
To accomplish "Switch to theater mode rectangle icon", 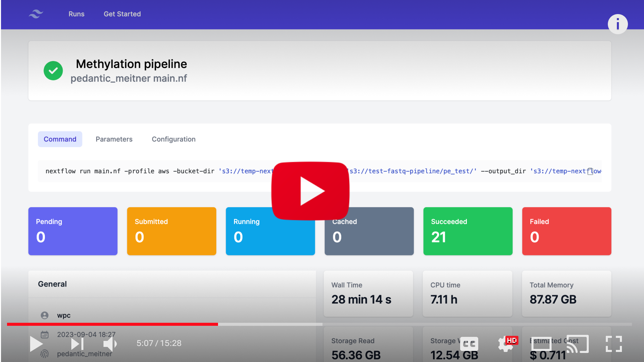I will (542, 344).
